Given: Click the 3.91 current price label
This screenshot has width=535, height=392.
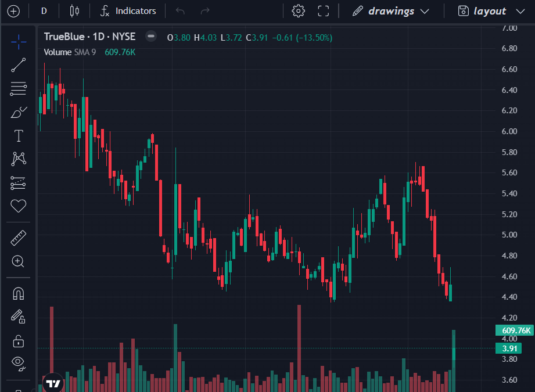Looking at the screenshot, I should tap(508, 348).
